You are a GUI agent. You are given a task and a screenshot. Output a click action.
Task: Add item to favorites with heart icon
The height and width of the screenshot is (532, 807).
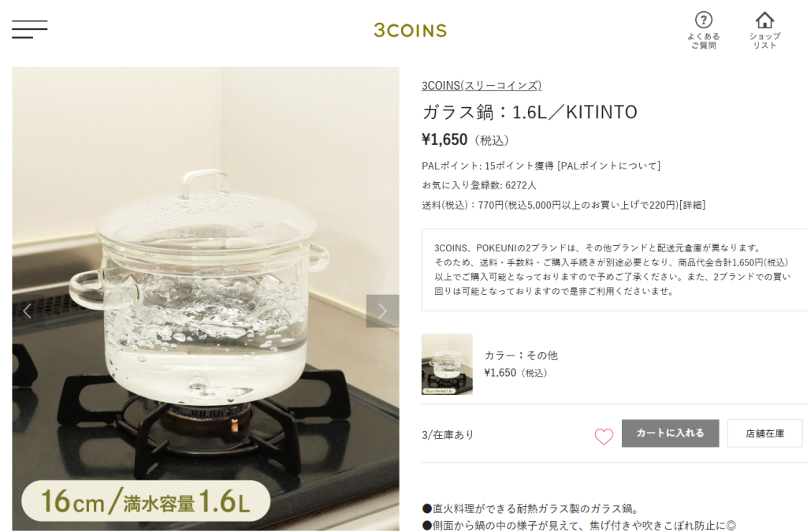(604, 437)
